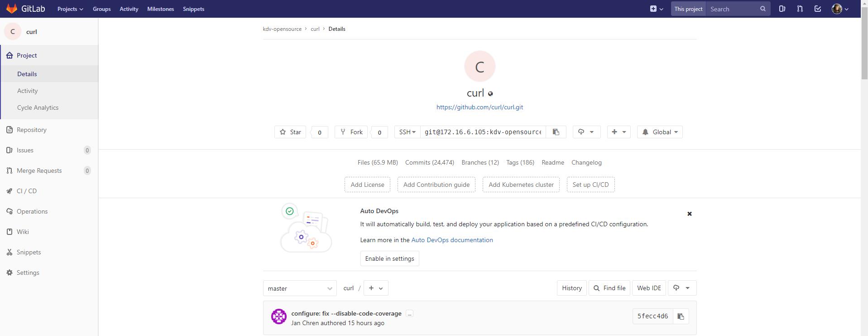Open Branches (12) link
Screen dimensions: 868x336
480,162
